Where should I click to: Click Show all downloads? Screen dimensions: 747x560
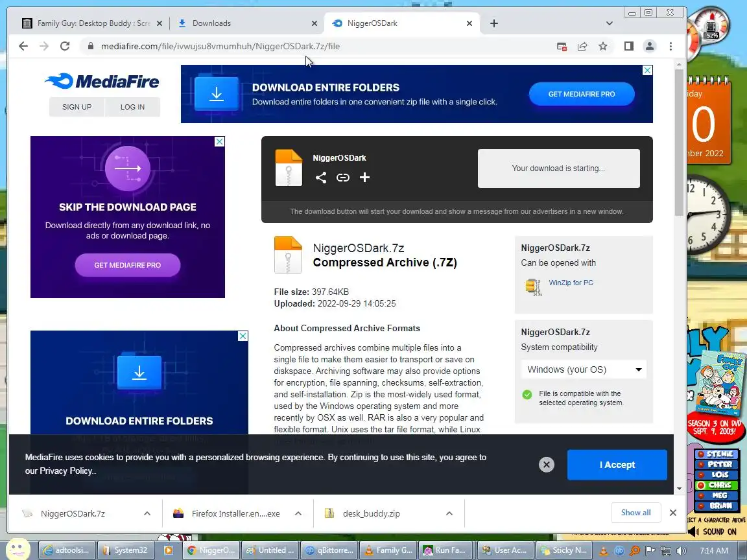tap(635, 513)
